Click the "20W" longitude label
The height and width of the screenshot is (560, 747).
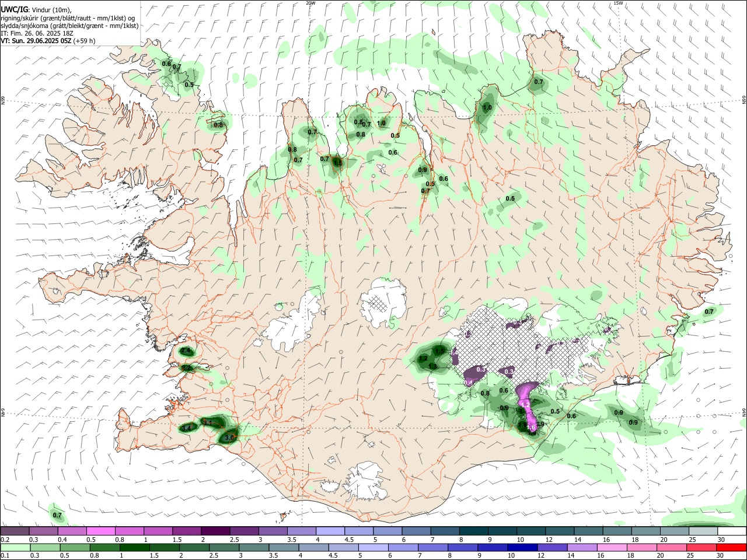(311, 3)
